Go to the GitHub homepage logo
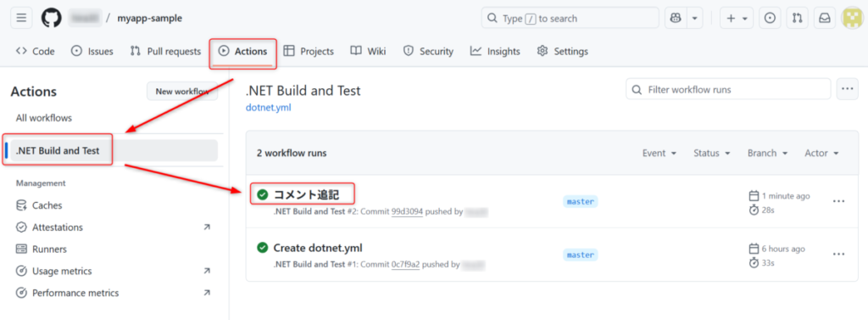This screenshot has height=320, width=868. coord(52,19)
